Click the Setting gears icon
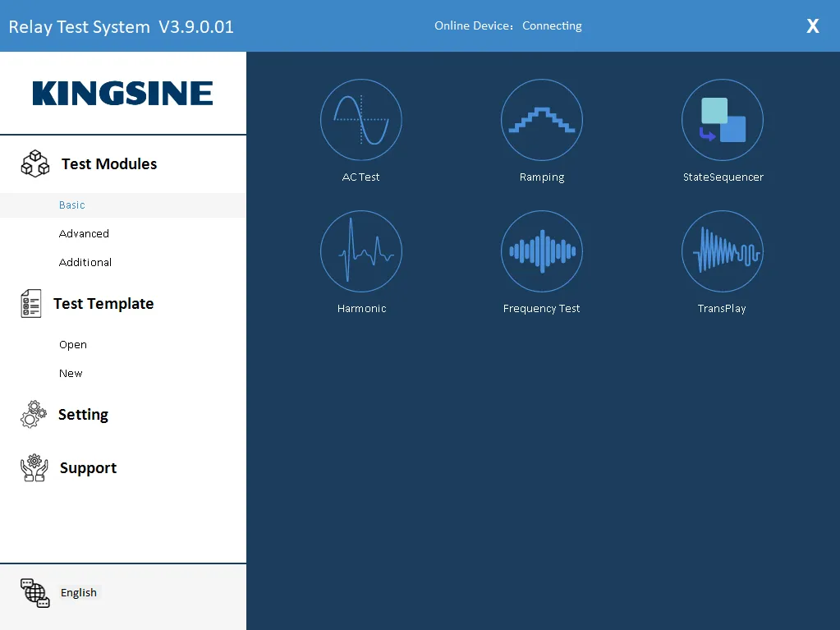Image resolution: width=840 pixels, height=630 pixels. (34, 414)
